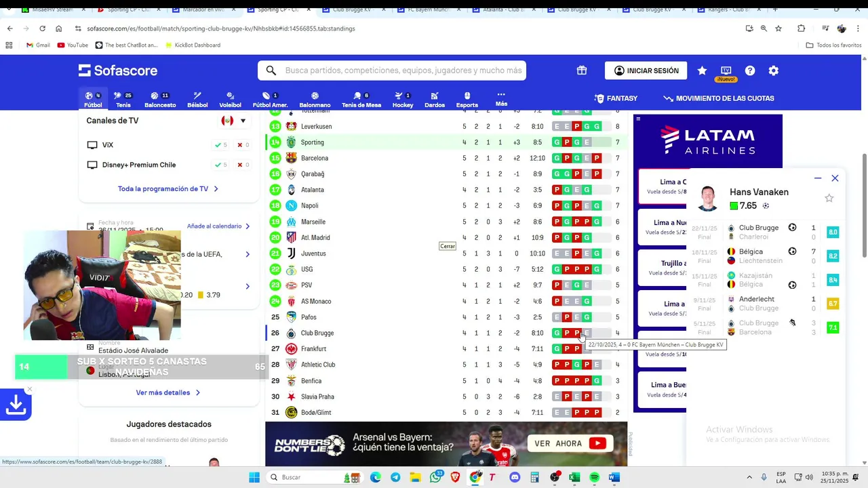This screenshot has height=488, width=868.
Task: Upvote the ViX channel checkmark
Action: click(221, 145)
